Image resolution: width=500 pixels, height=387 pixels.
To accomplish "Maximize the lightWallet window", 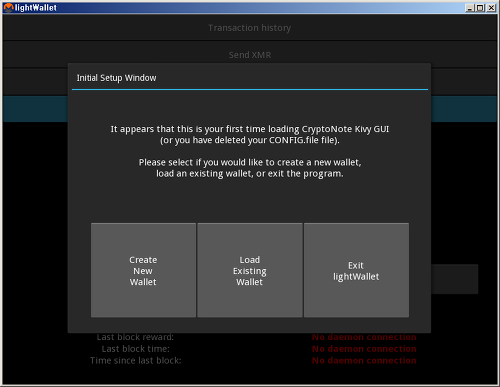I will point(480,8).
